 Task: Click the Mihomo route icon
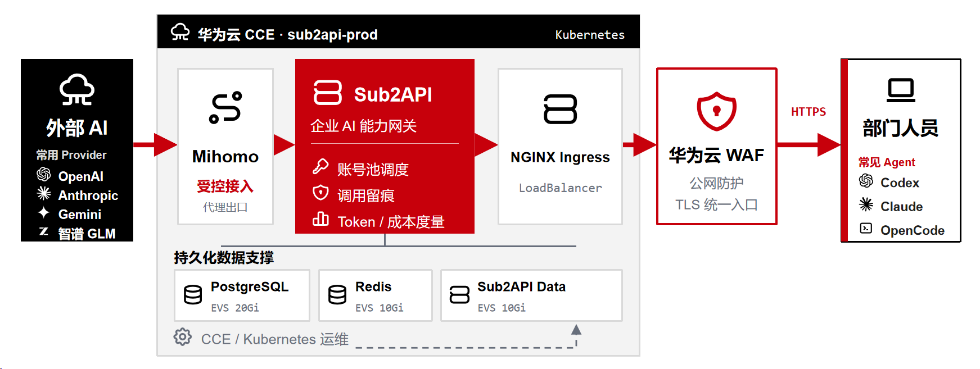[x=225, y=107]
